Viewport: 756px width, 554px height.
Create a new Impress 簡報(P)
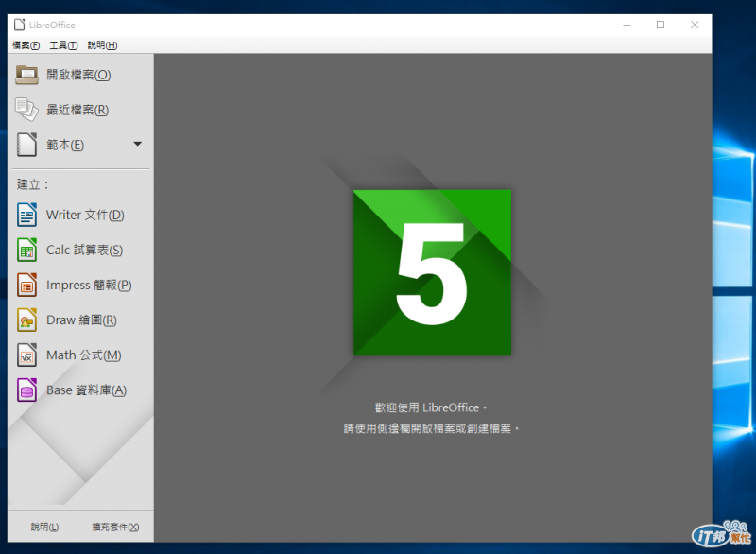pos(89,285)
